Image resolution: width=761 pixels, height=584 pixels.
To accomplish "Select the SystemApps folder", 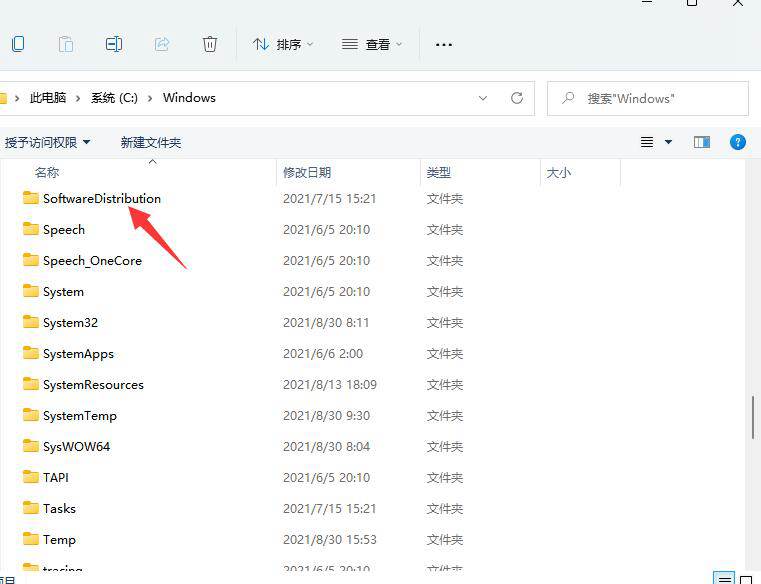I will 78,354.
